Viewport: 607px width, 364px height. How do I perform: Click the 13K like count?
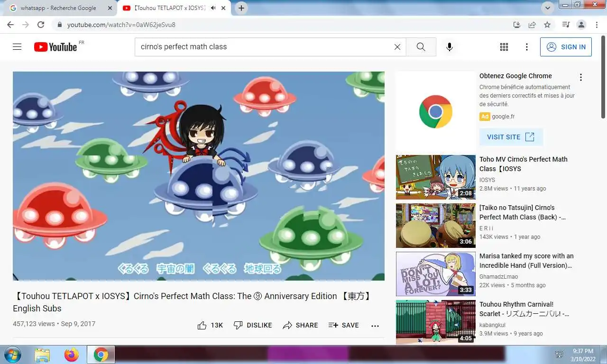coord(217,325)
